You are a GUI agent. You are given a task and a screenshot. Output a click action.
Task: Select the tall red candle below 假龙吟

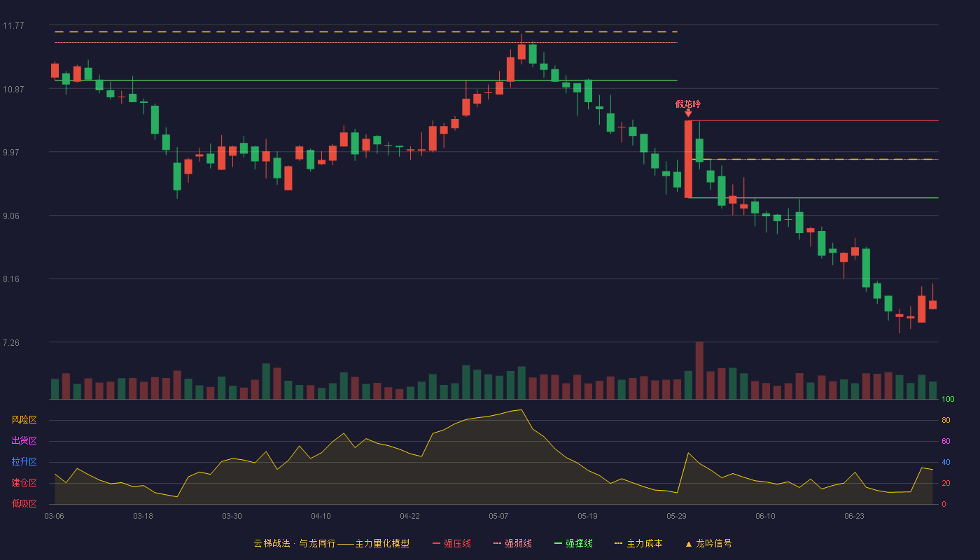click(688, 159)
